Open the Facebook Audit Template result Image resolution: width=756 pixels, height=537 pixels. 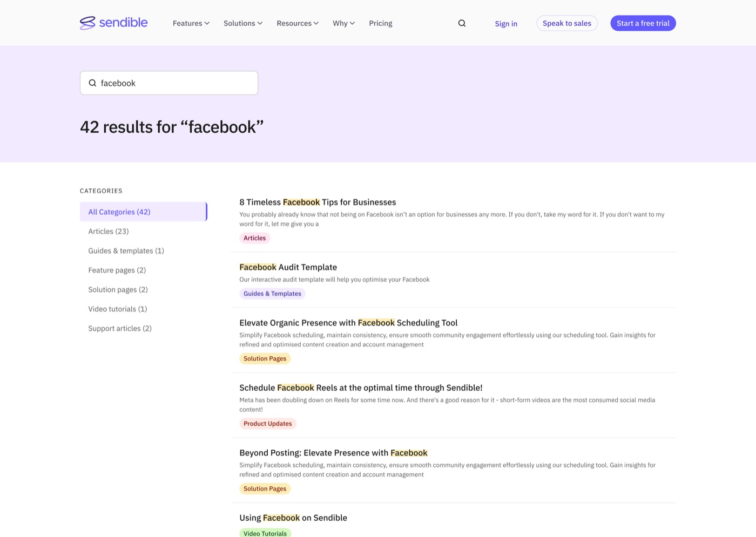288,267
